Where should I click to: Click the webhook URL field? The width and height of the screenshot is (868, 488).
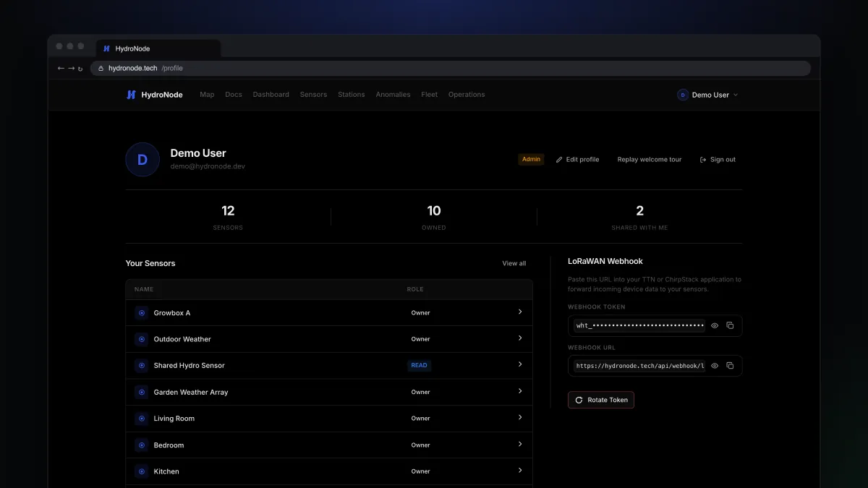pyautogui.click(x=639, y=366)
